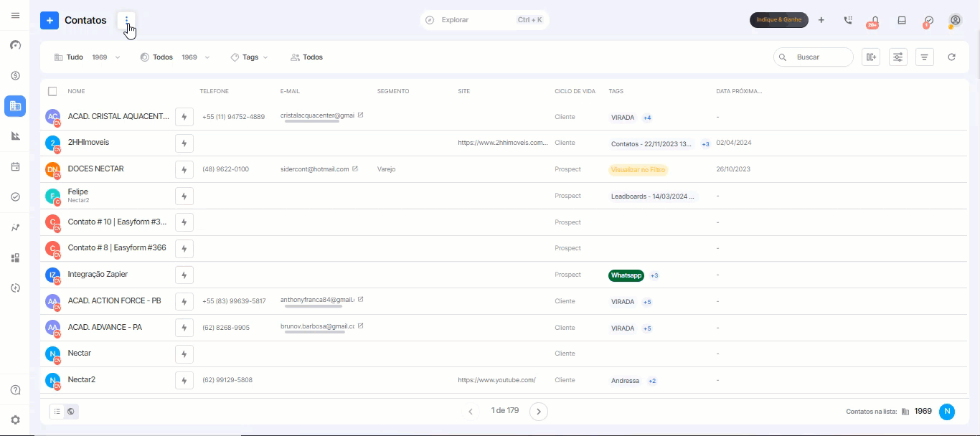Open the phone dialer icon in top bar
Screen dimensions: 980x436
(x=848, y=20)
